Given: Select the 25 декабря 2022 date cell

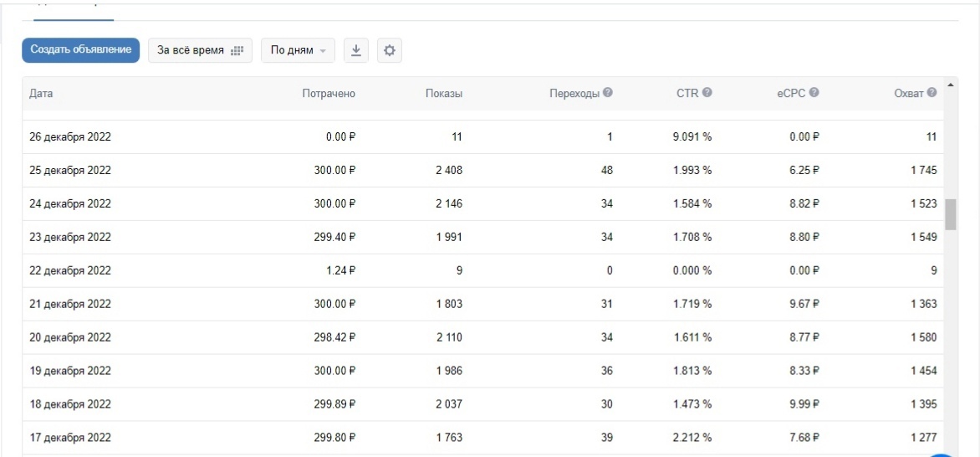Looking at the screenshot, I should pyautogui.click(x=70, y=170).
